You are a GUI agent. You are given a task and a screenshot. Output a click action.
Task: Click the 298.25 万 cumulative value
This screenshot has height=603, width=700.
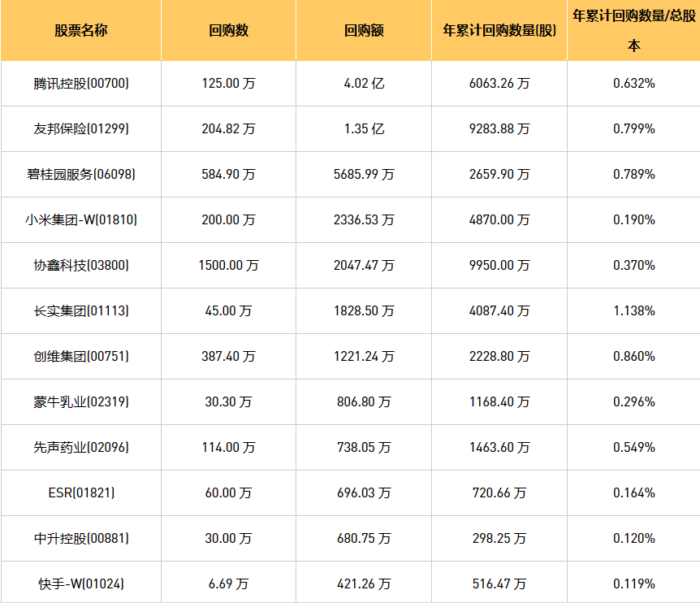coord(499,539)
